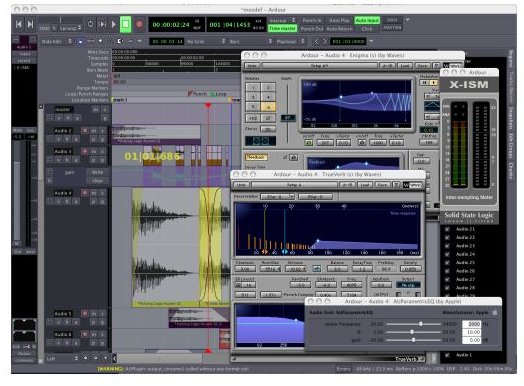Toggle Punch Out
The width and height of the screenshot is (524, 386).
coord(312,29)
